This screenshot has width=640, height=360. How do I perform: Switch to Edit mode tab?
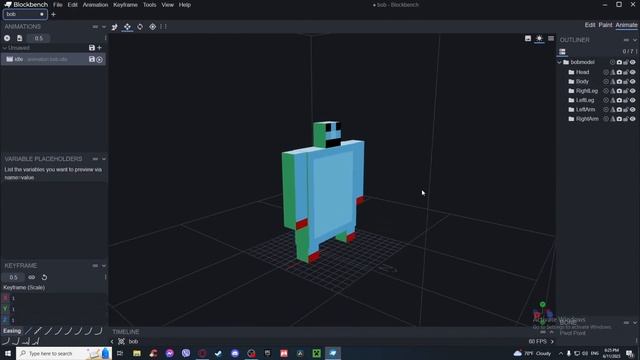click(590, 25)
